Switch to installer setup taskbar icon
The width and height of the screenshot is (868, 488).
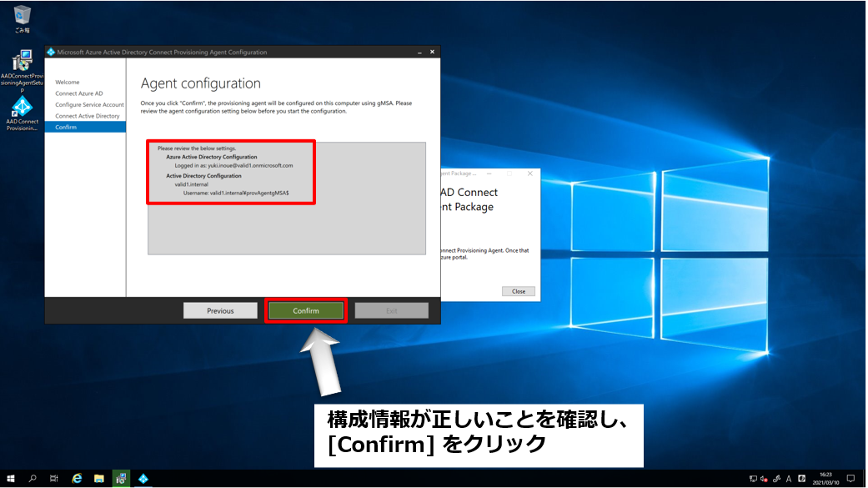pyautogui.click(x=121, y=479)
